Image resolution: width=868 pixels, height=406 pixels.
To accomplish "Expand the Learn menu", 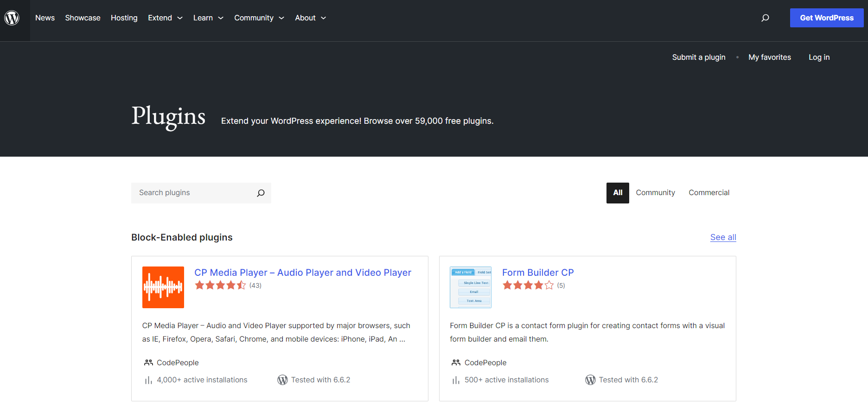I will [209, 18].
